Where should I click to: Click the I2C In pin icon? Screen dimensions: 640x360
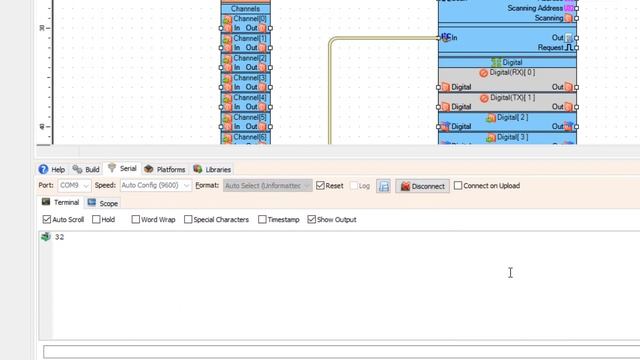(445, 38)
